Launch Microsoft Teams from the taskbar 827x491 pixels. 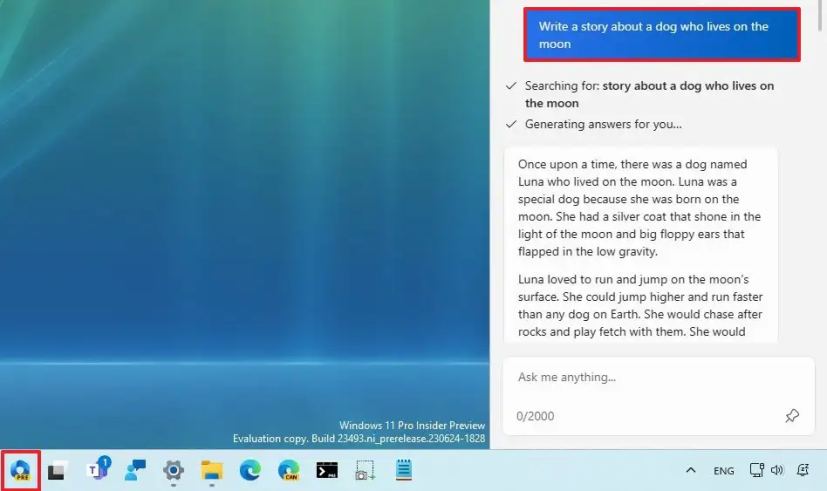click(x=98, y=468)
